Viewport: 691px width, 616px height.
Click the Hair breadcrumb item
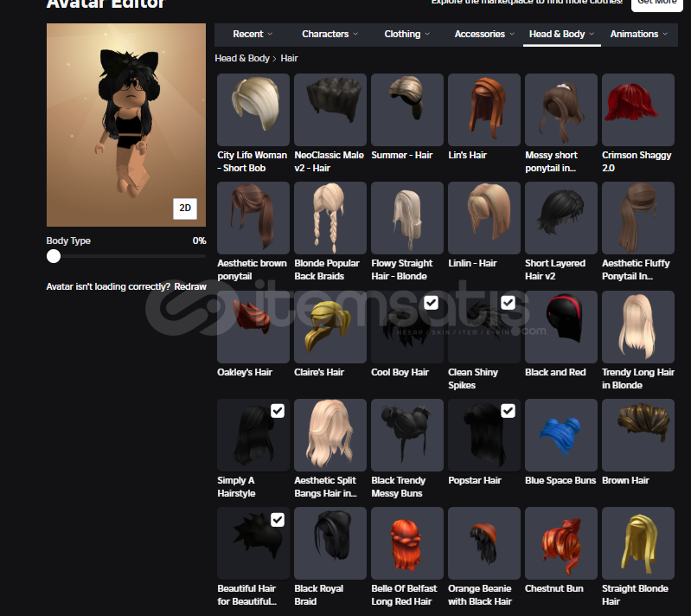coord(289,58)
